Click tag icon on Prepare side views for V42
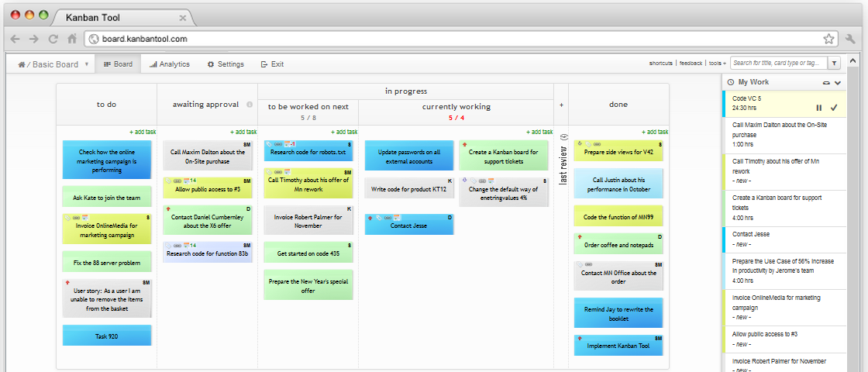This screenshot has width=868, height=372. pos(588,144)
